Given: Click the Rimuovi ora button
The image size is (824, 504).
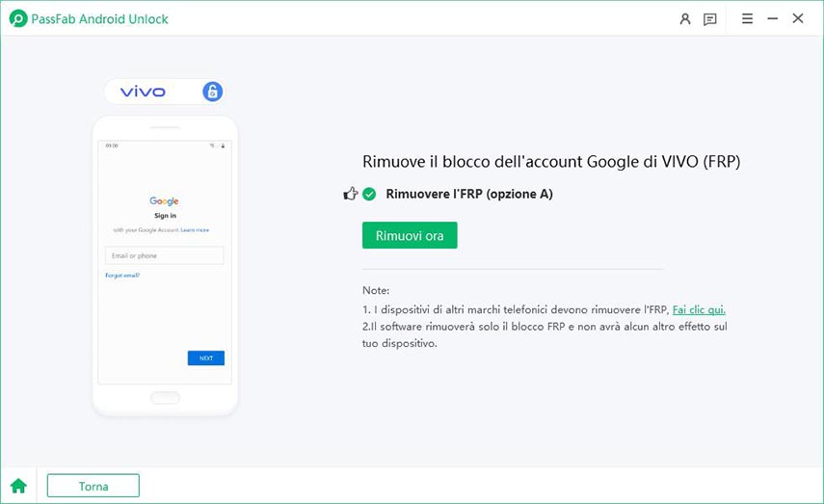Looking at the screenshot, I should click(x=410, y=235).
